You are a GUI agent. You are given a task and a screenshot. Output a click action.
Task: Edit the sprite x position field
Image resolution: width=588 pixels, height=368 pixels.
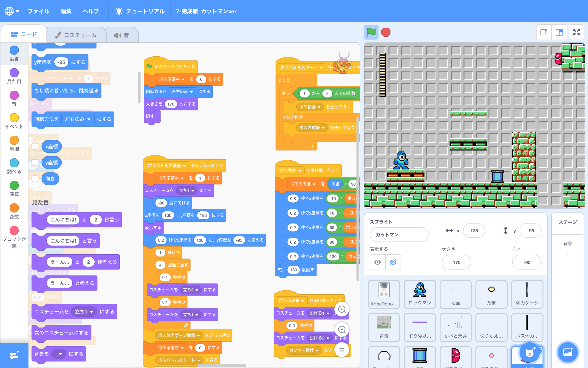[x=474, y=230]
